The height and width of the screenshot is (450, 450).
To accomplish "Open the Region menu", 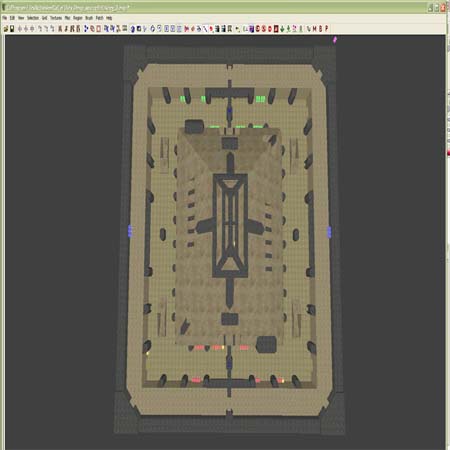I will click(78, 18).
